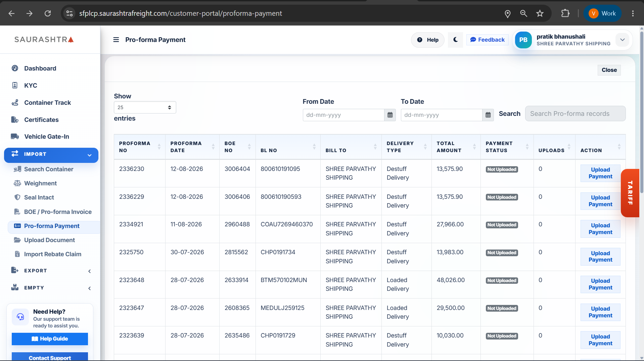The image size is (644, 361).
Task: Expand the EMPTY section
Action: click(51, 288)
